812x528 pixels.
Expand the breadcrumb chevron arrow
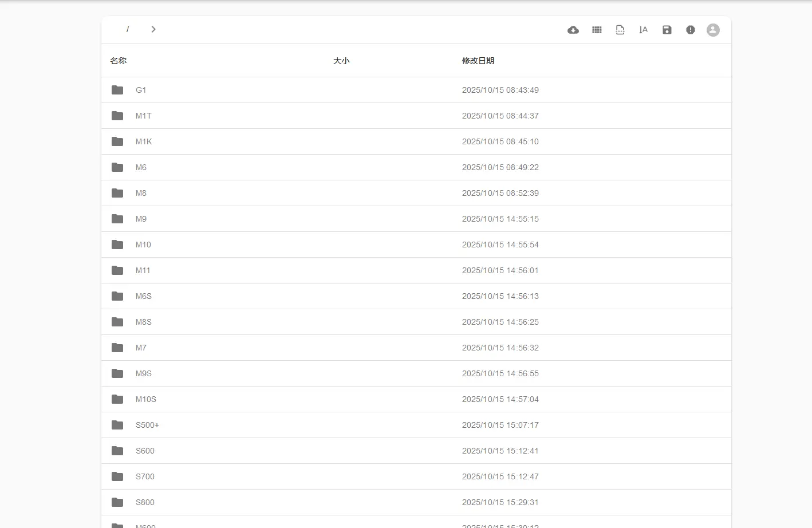(x=153, y=29)
